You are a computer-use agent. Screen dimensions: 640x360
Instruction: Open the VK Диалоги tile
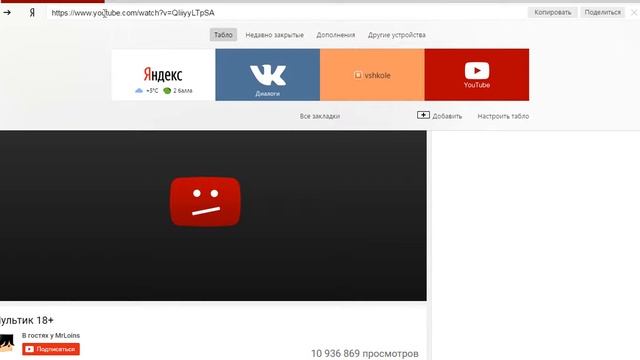[x=268, y=75]
